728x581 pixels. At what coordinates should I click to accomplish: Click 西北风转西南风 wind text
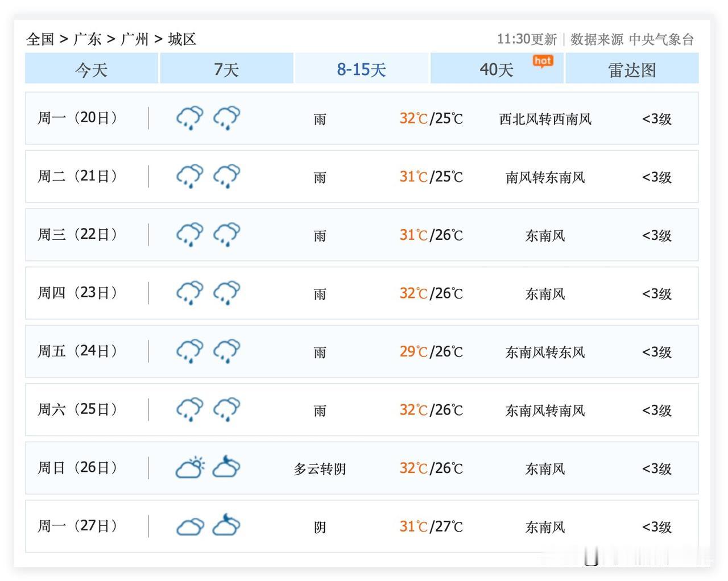[545, 119]
